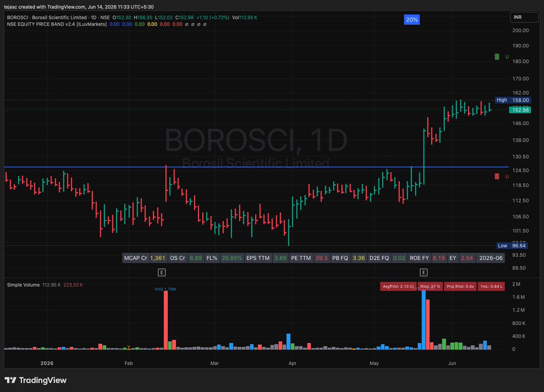This screenshot has width=544, height=392.
Task: Click the Simple Volume indicator legend
Action: tap(24, 285)
